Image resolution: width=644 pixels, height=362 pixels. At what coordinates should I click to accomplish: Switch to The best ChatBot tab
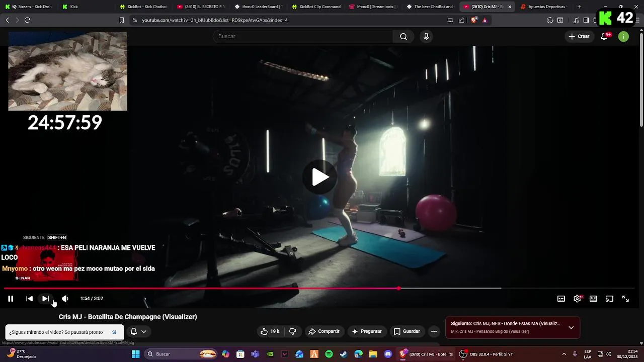(431, 7)
